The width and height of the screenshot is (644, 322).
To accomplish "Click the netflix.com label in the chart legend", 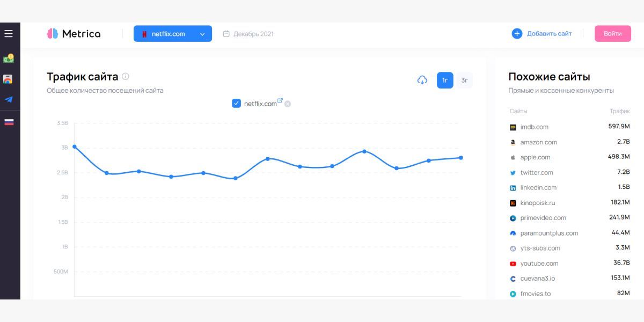I will 260,104.
